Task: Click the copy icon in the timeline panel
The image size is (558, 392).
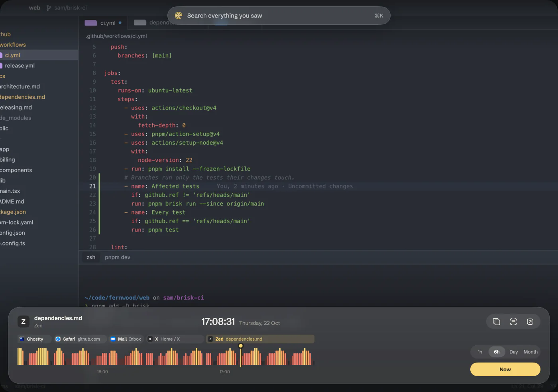Action: click(x=496, y=321)
